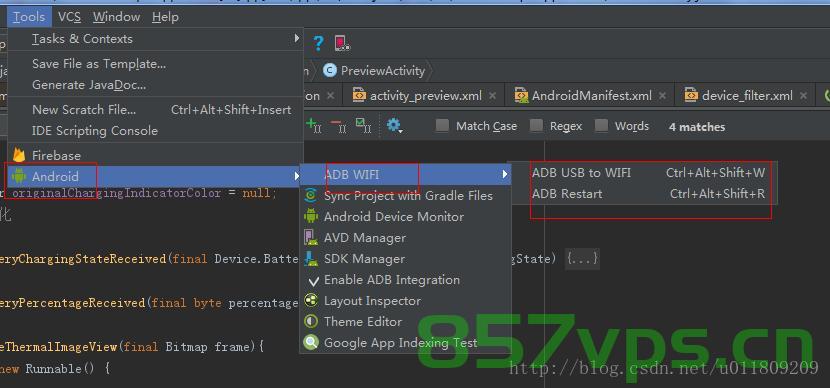Open the Window menu
Viewport: 830px width, 388px height.
click(116, 17)
